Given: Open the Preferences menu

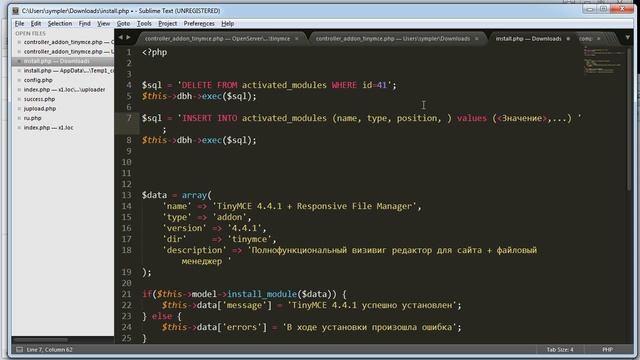Looking at the screenshot, I should click(x=199, y=24).
